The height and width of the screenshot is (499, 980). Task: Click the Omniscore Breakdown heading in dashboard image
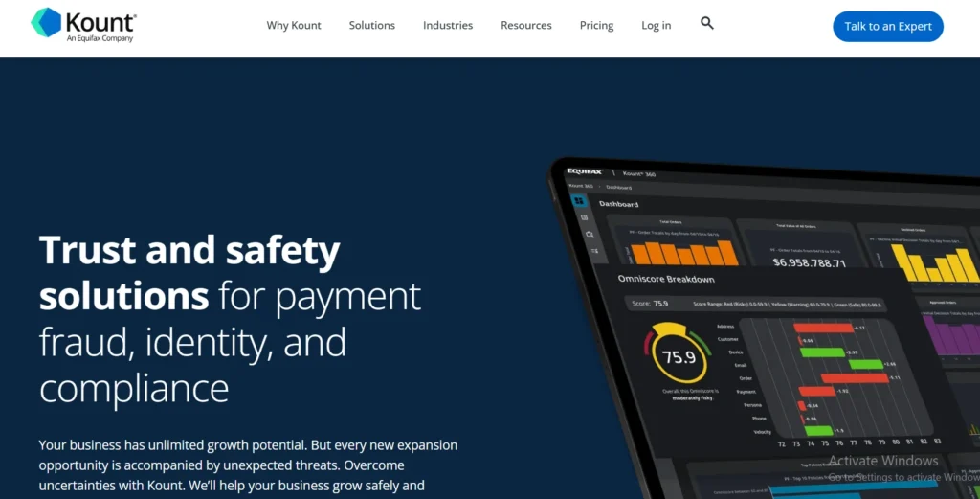tap(666, 279)
